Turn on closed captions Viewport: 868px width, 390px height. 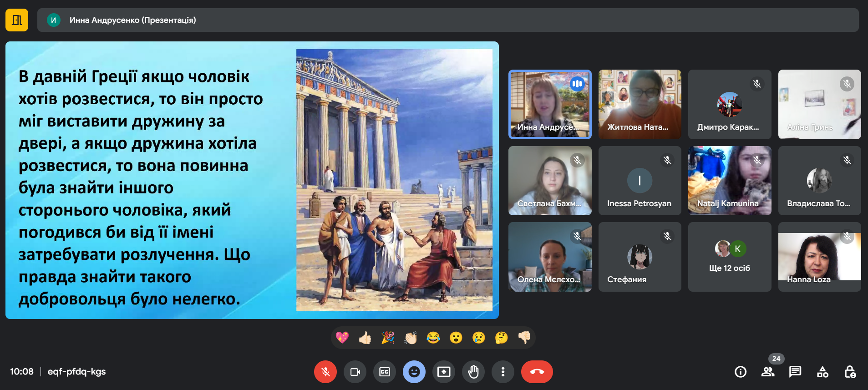click(385, 372)
